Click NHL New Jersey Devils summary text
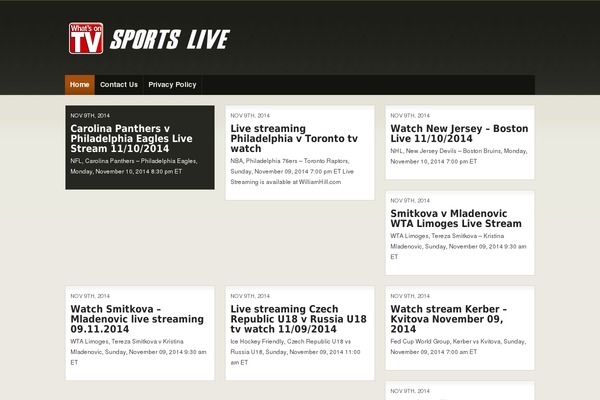 point(459,156)
